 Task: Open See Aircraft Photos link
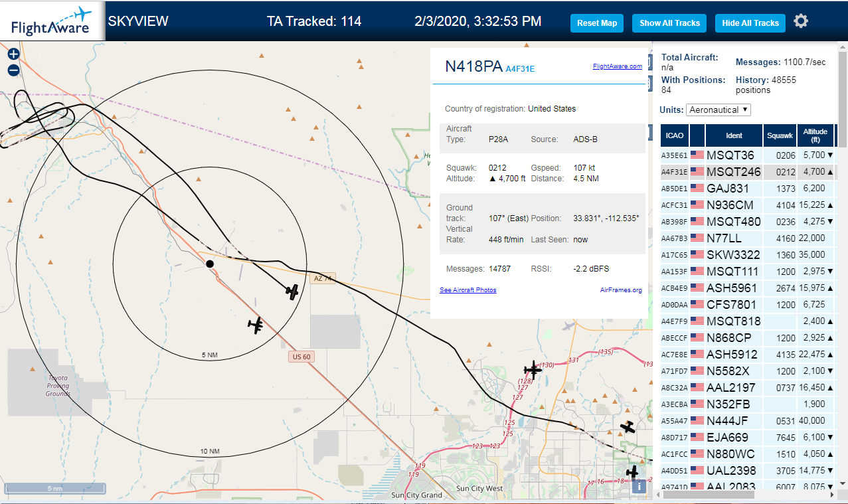pyautogui.click(x=467, y=290)
